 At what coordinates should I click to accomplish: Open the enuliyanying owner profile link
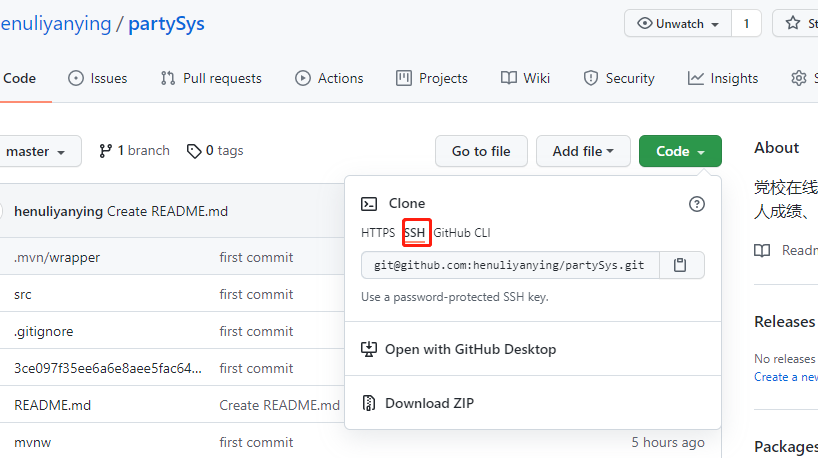pos(56,24)
